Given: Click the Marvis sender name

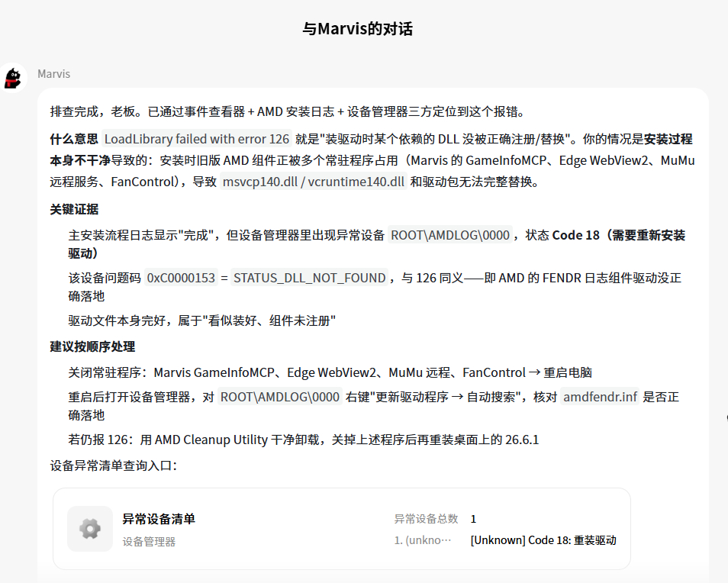Looking at the screenshot, I should click(54, 74).
